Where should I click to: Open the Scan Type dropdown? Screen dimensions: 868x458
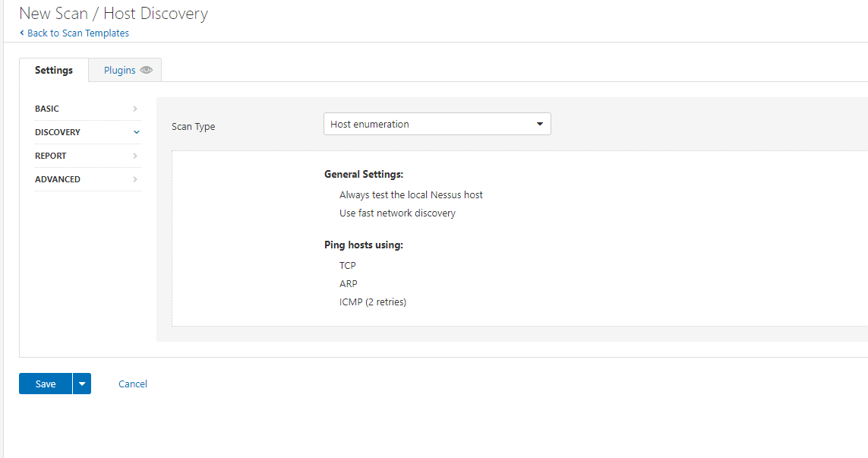437,124
